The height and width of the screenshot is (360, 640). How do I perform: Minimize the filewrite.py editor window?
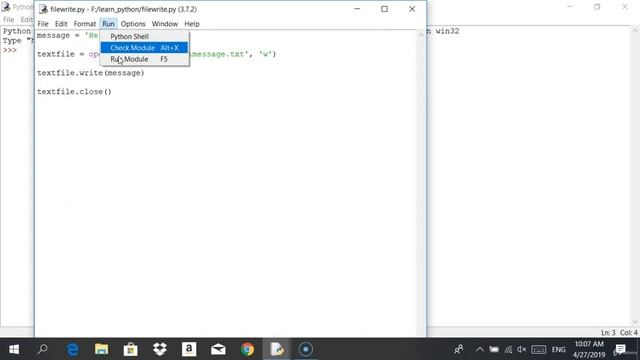pyautogui.click(x=357, y=9)
